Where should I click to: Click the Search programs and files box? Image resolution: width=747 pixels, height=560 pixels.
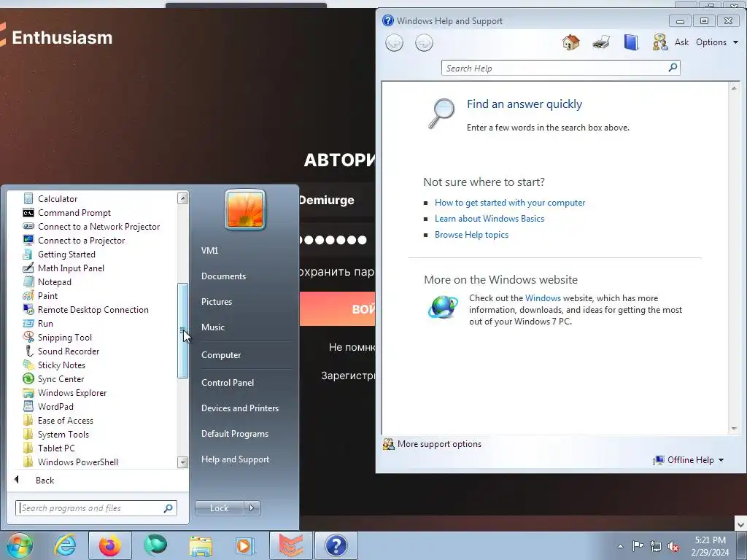click(96, 507)
